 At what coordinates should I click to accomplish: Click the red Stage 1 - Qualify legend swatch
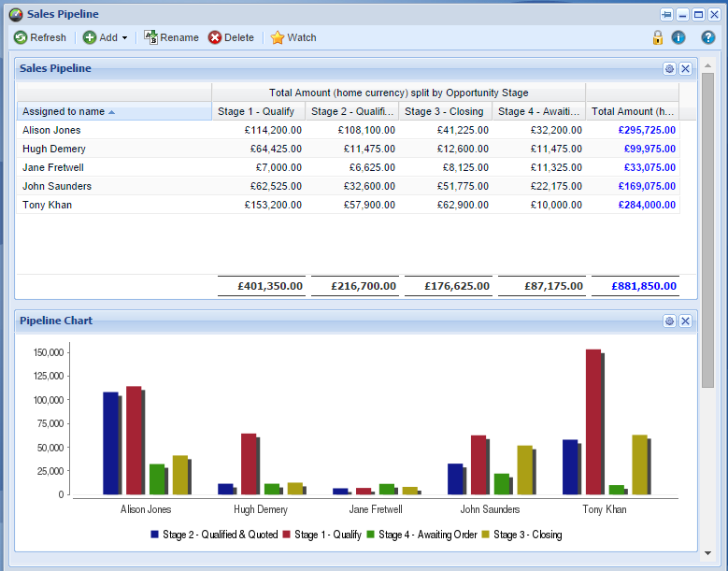pos(287,535)
